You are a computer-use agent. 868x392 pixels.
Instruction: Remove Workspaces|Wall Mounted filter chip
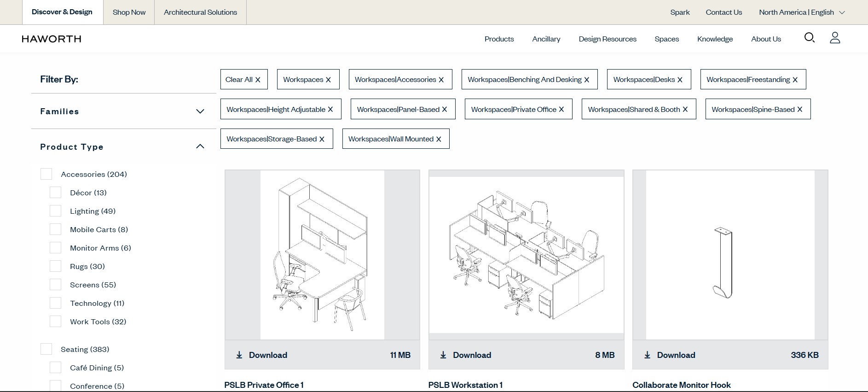(x=439, y=139)
